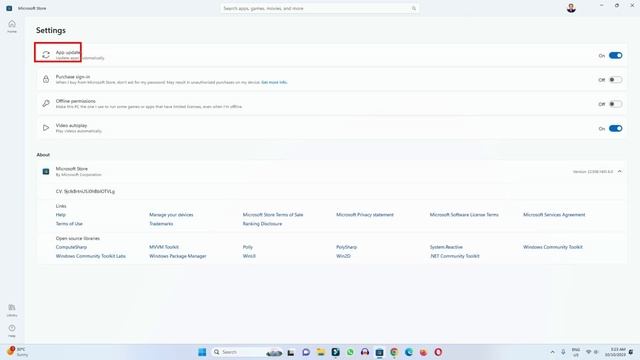Collapse the Microsoft Store about section
The width and height of the screenshot is (640, 360).
pyautogui.click(x=620, y=171)
